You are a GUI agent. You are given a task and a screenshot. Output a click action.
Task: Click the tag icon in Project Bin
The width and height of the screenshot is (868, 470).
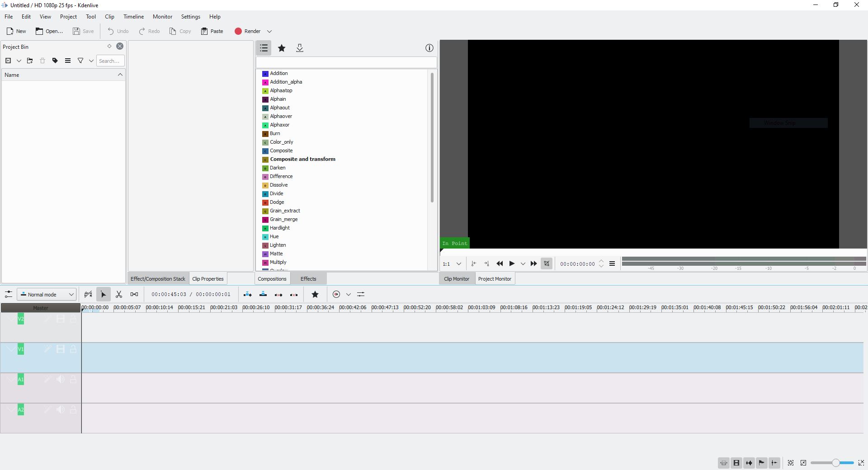[55, 61]
